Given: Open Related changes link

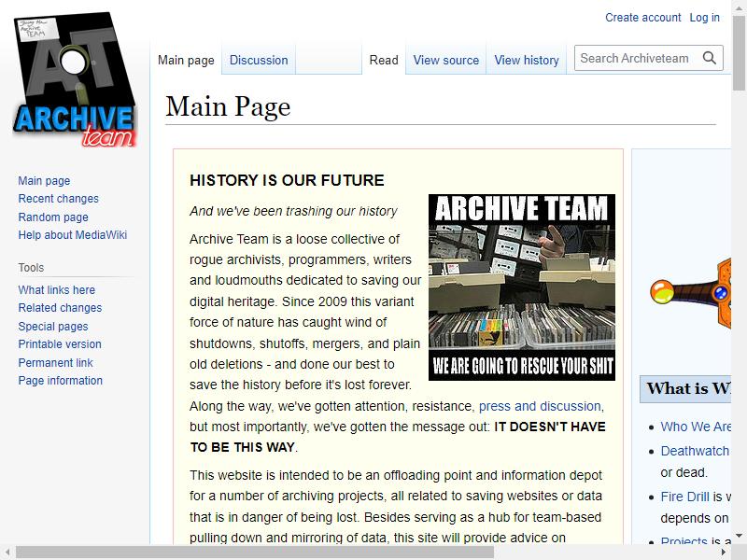Looking at the screenshot, I should tap(60, 308).
